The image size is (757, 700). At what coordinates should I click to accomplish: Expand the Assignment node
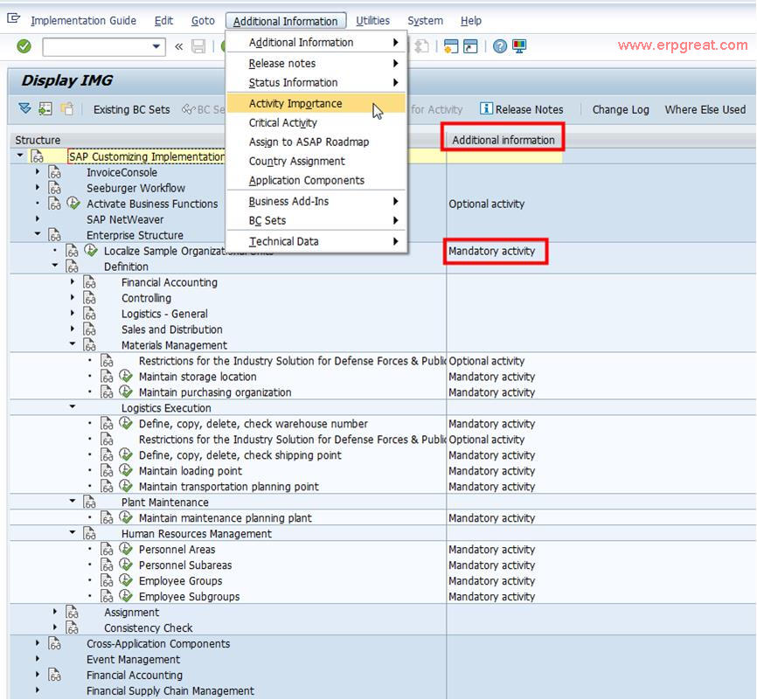(x=55, y=612)
